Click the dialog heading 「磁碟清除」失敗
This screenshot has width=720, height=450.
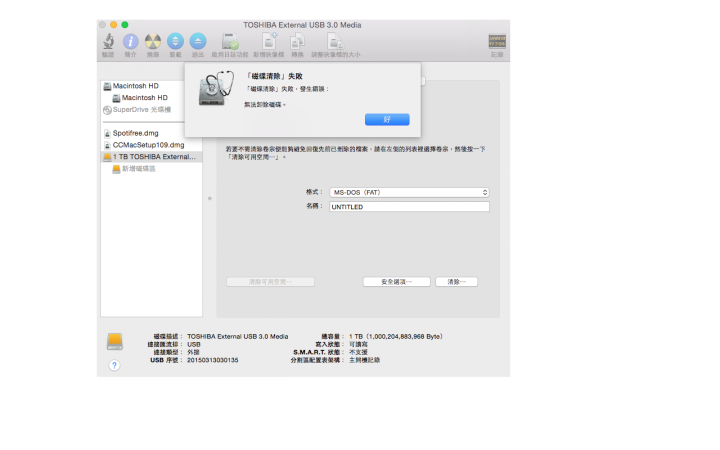tap(274, 76)
